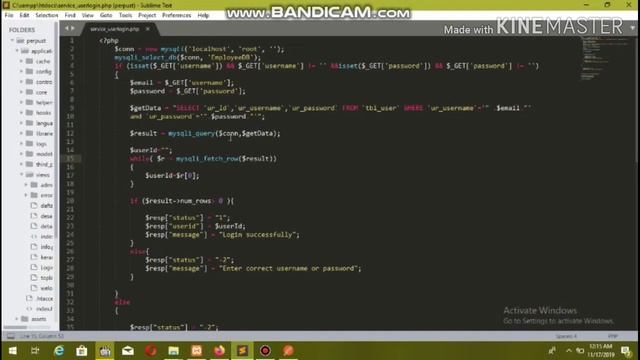This screenshot has width=640, height=360.
Task: Click the language folder icon
Action: pyautogui.click(x=29, y=123)
